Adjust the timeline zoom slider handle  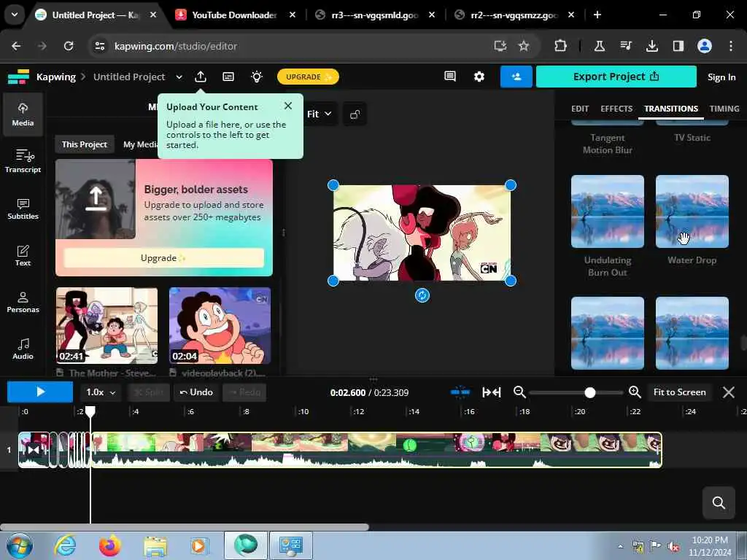click(589, 392)
